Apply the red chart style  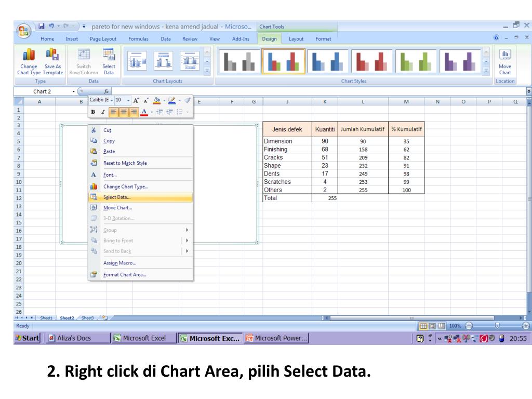[x=371, y=61]
